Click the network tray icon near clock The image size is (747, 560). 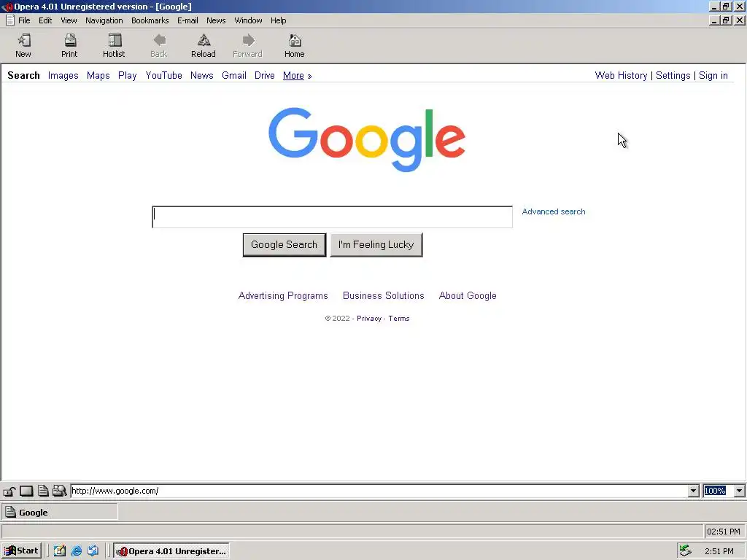(685, 551)
